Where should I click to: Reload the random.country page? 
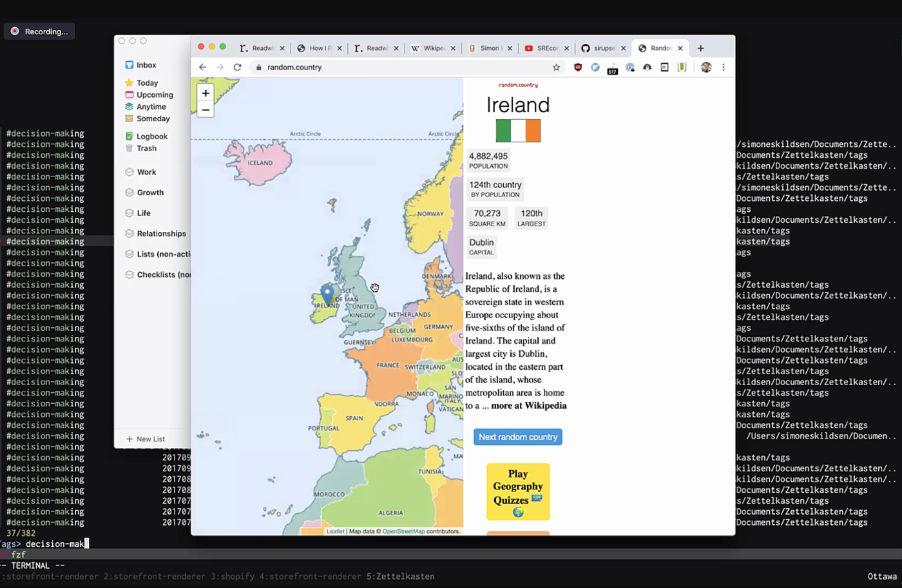237,67
